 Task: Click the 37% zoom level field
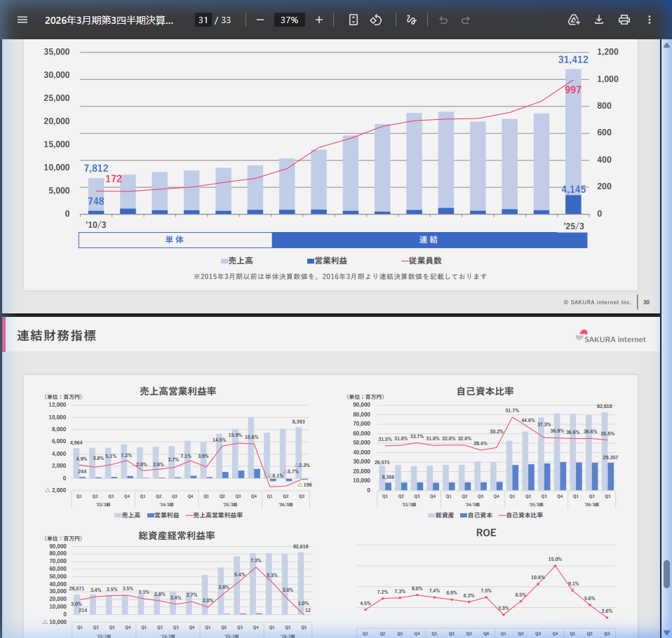289,20
